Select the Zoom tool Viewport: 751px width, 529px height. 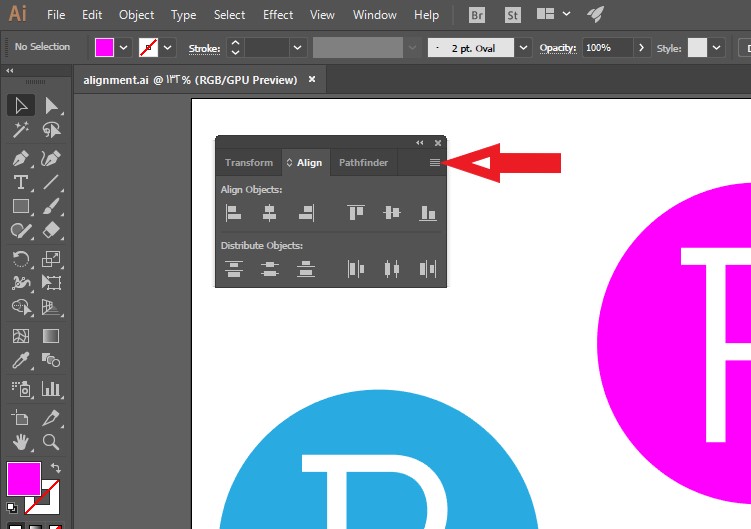[x=51, y=441]
